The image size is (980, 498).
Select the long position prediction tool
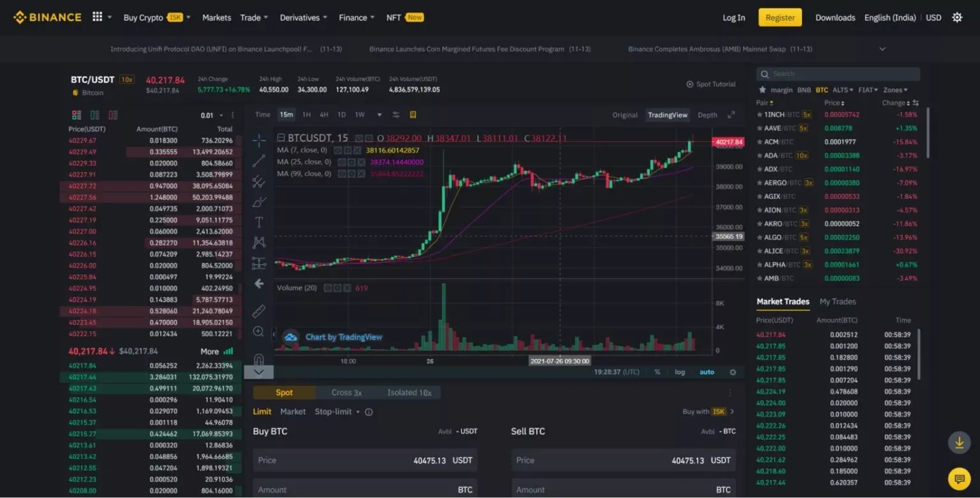point(259,263)
